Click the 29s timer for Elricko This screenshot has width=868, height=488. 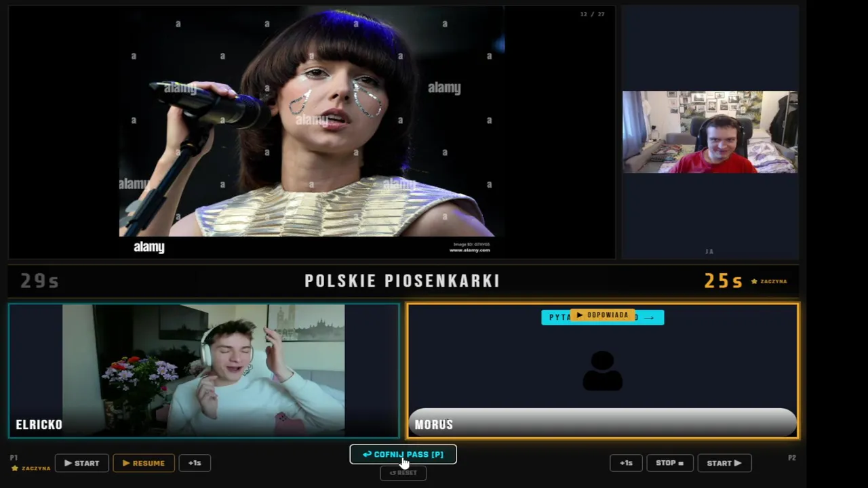click(x=39, y=281)
